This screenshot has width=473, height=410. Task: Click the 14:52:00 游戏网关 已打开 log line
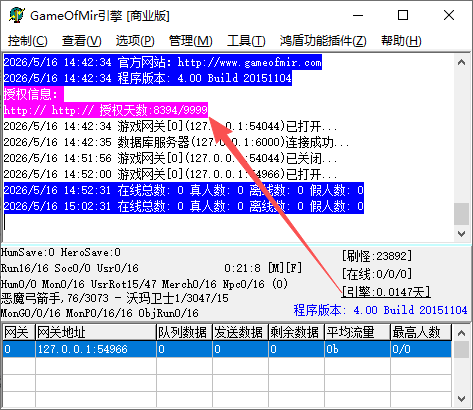pos(170,174)
